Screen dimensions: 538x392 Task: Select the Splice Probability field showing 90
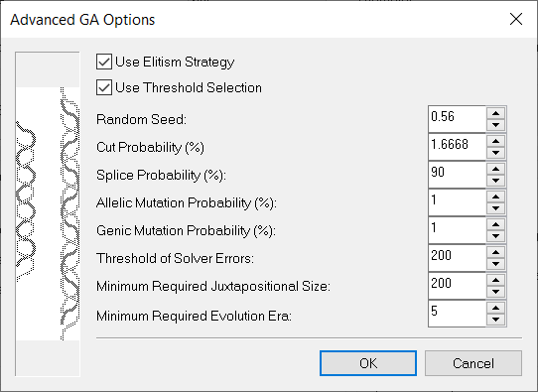point(457,175)
